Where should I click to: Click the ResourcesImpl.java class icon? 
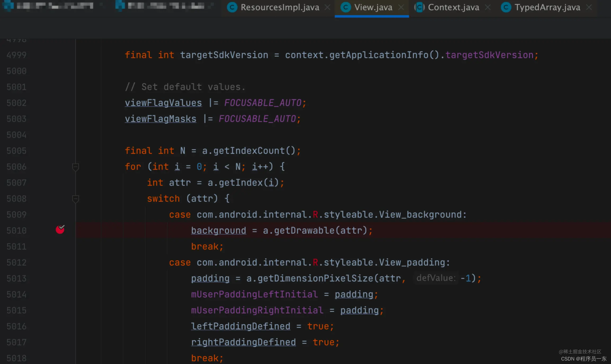(x=232, y=7)
